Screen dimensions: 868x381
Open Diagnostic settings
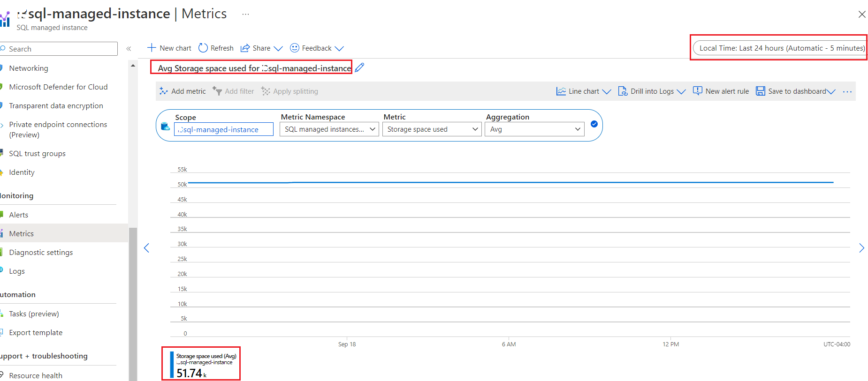pyautogui.click(x=41, y=252)
